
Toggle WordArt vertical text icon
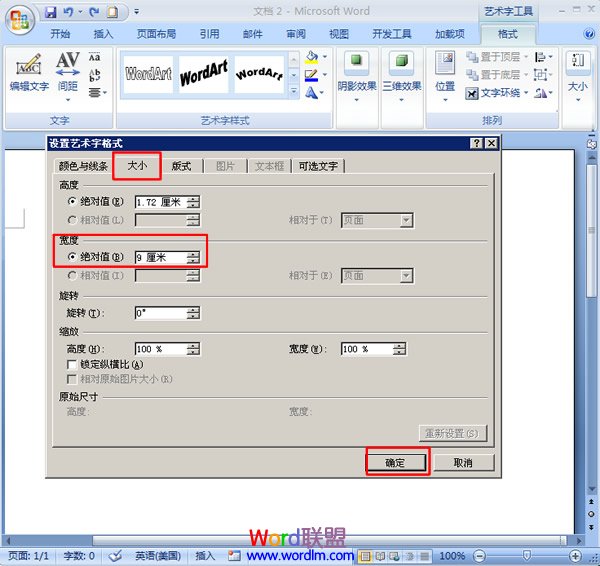95,75
